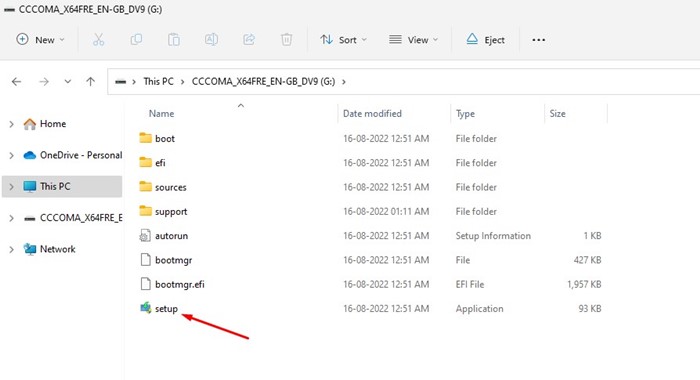Click Setup Information type of autorun
Image resolution: width=700 pixels, height=380 pixels.
point(493,236)
